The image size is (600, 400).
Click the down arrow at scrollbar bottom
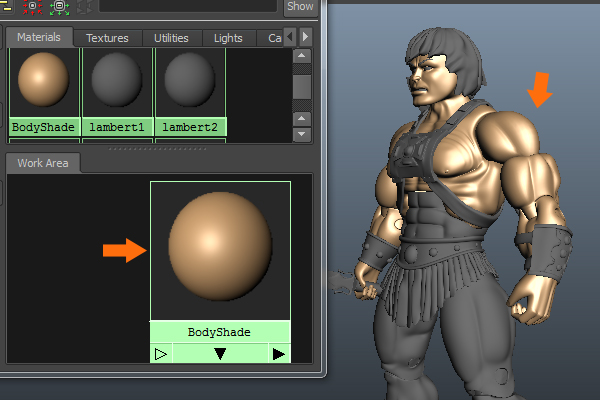point(302,134)
